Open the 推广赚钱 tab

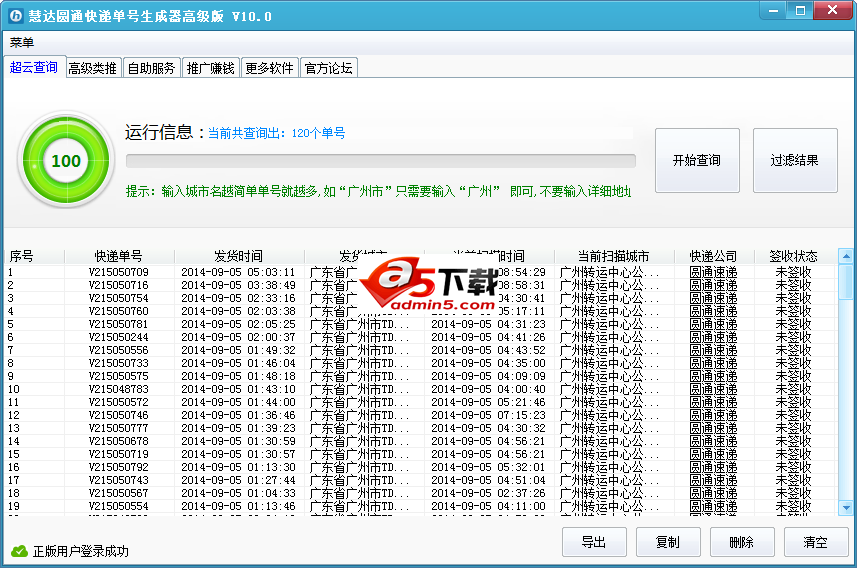[x=210, y=68]
